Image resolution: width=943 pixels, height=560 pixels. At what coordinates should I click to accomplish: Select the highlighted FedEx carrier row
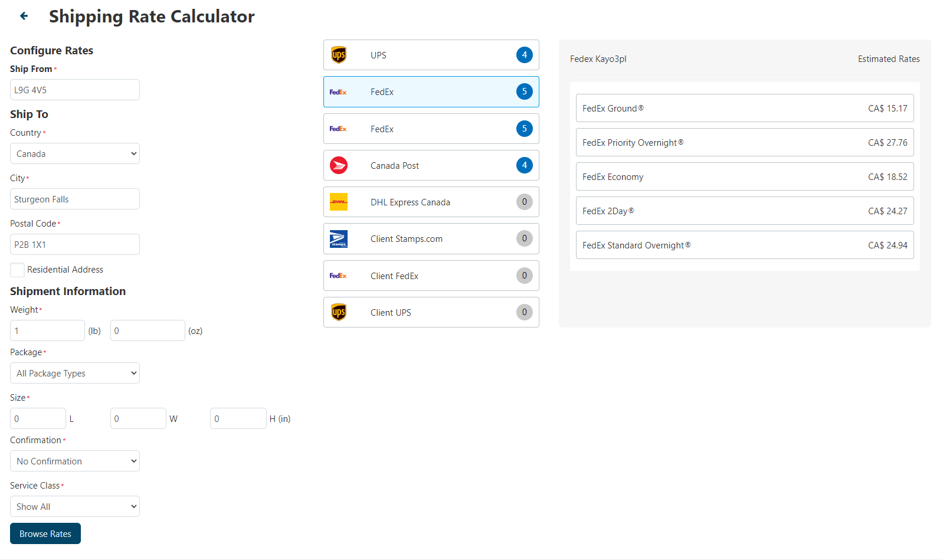tap(431, 92)
